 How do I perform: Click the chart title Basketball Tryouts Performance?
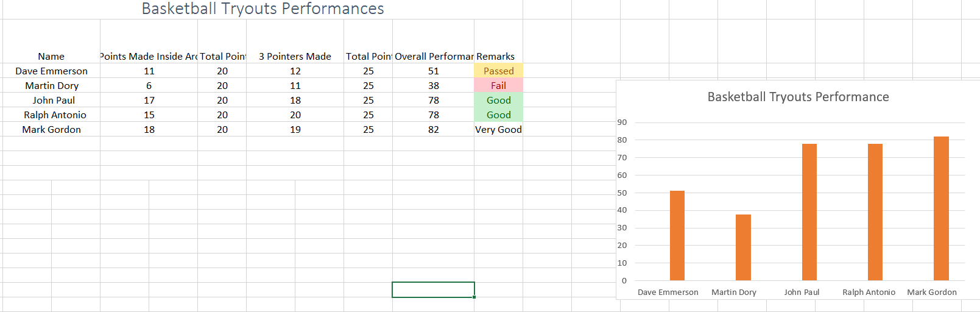point(798,97)
